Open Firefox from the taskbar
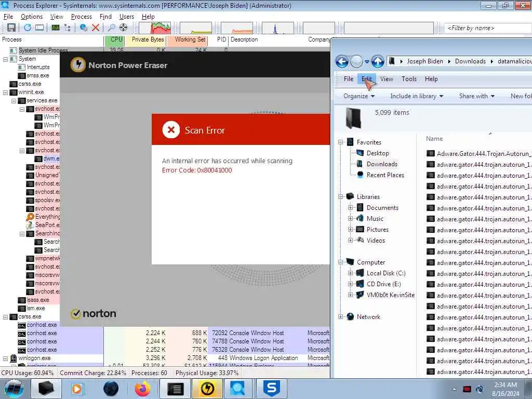The image size is (532, 399). (x=142, y=389)
